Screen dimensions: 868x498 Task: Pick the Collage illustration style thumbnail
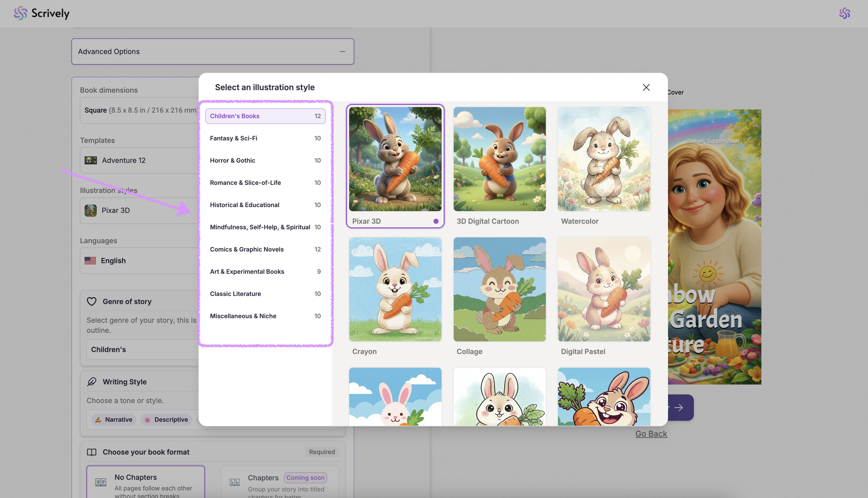point(499,289)
